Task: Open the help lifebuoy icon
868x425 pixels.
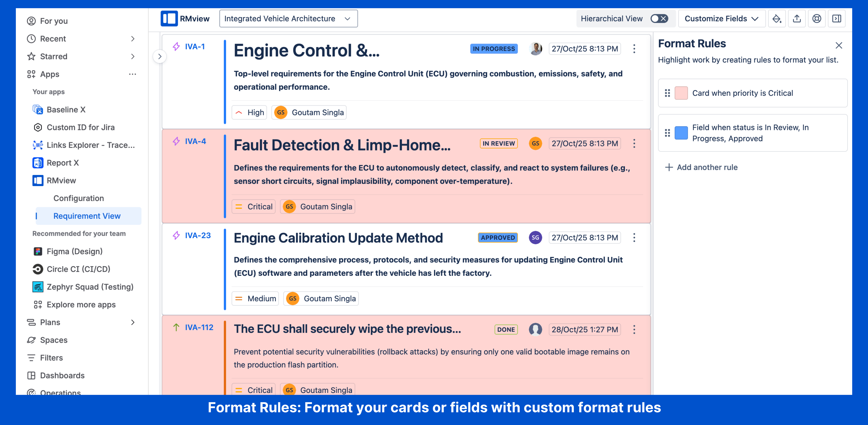Action: (x=817, y=19)
